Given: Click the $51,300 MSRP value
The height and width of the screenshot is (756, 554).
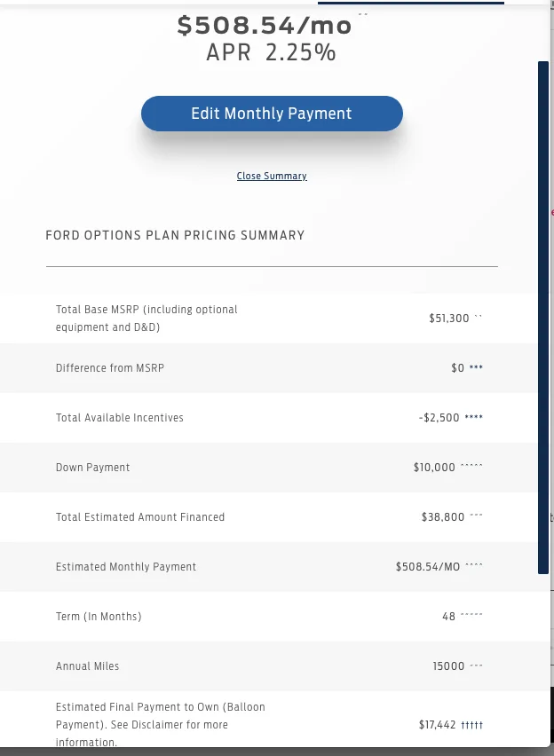Looking at the screenshot, I should (x=449, y=319).
